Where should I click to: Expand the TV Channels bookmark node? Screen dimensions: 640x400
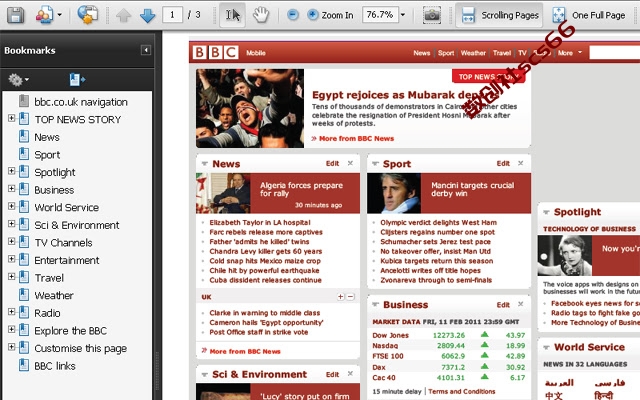point(12,241)
